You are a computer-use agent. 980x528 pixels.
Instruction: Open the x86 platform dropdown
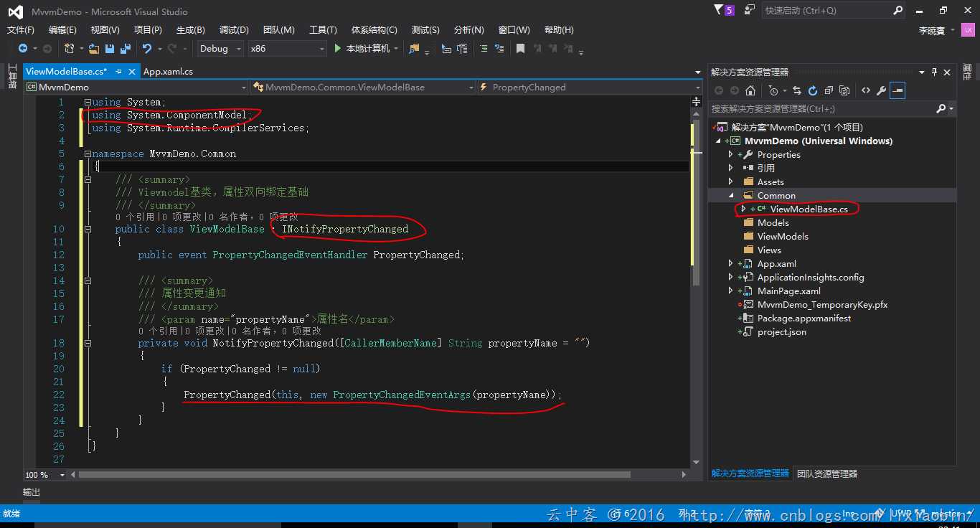(x=287, y=49)
